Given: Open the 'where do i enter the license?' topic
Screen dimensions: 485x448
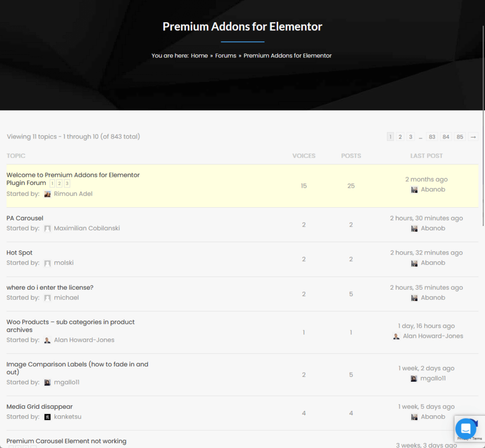Looking at the screenshot, I should tap(49, 287).
